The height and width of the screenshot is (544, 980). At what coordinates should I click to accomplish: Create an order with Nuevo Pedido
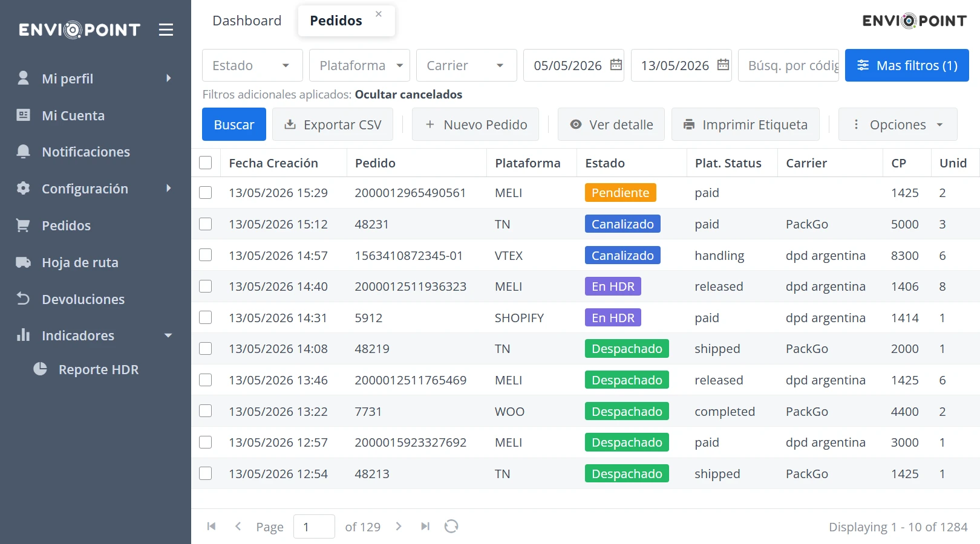click(475, 125)
